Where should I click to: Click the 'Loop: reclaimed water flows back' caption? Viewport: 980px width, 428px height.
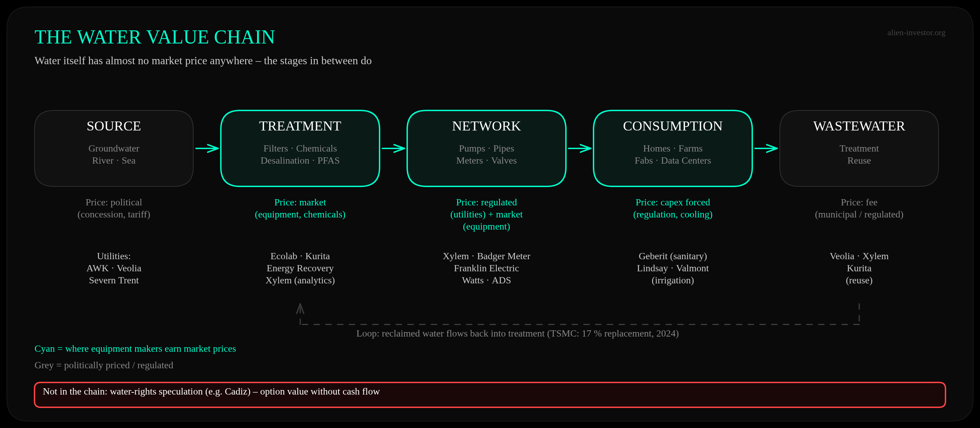(517, 333)
